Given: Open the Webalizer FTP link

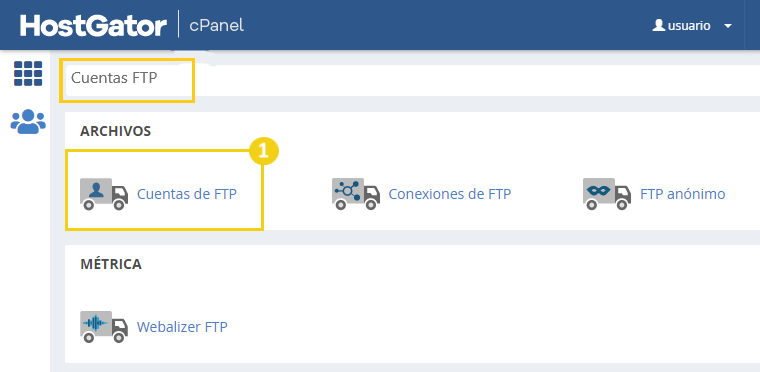Looking at the screenshot, I should click(x=182, y=327).
